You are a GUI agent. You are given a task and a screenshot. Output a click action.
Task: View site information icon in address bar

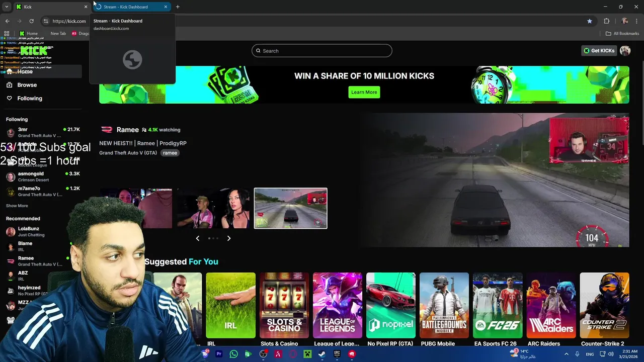(46, 21)
